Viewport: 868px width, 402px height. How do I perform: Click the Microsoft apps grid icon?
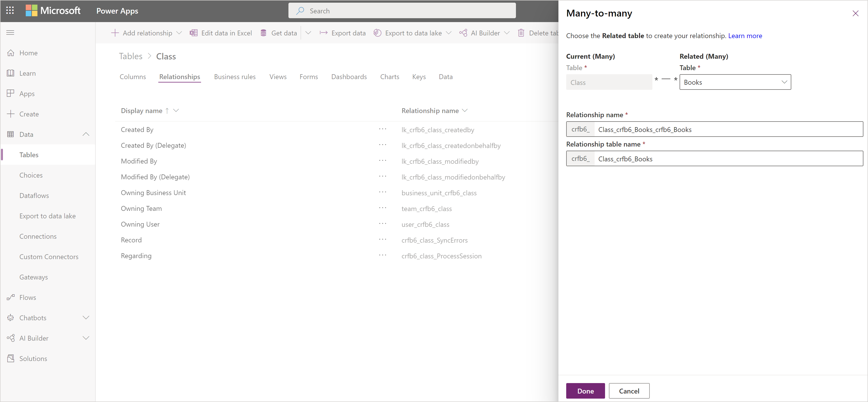coord(9,10)
